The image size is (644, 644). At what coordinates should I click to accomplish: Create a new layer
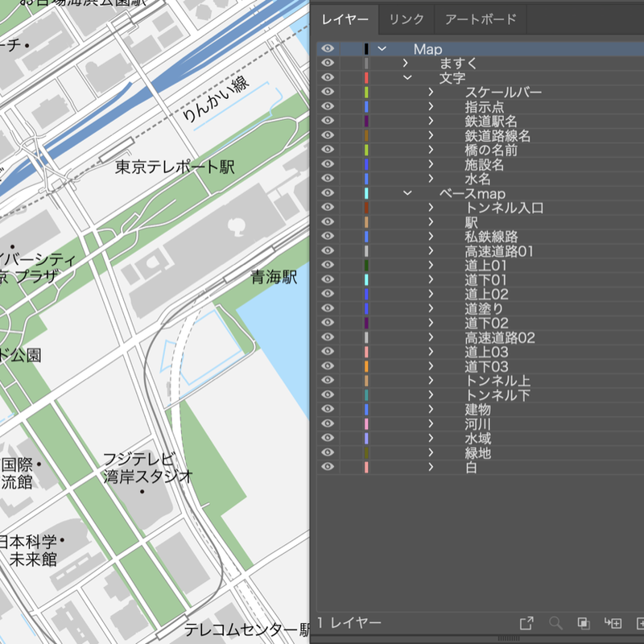(640, 622)
